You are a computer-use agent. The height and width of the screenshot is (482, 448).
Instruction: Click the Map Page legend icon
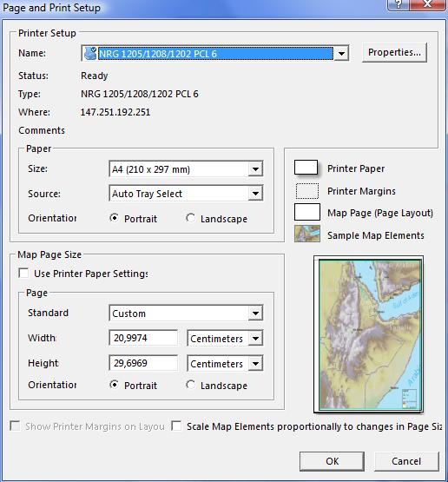(x=307, y=212)
